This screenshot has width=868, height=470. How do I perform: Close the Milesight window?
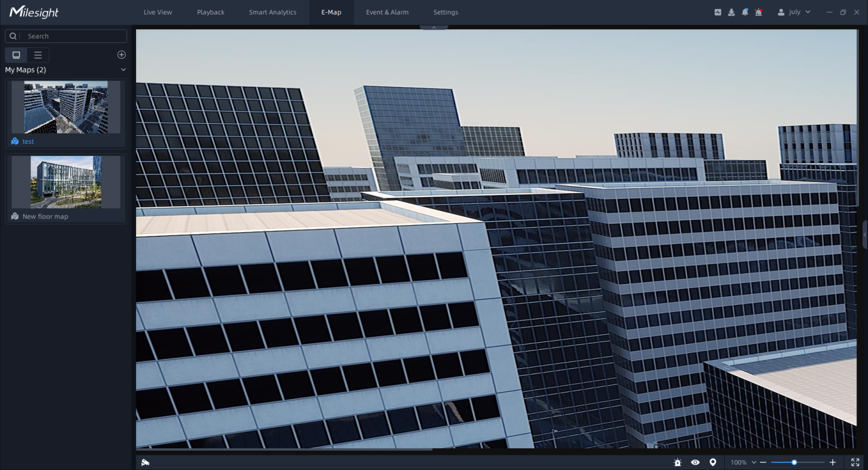(x=856, y=12)
